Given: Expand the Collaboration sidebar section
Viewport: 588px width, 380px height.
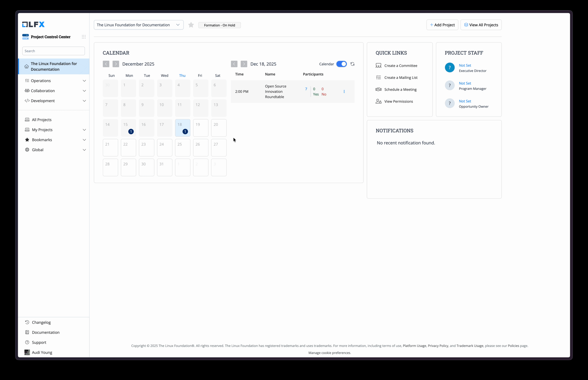Looking at the screenshot, I should pos(42,91).
